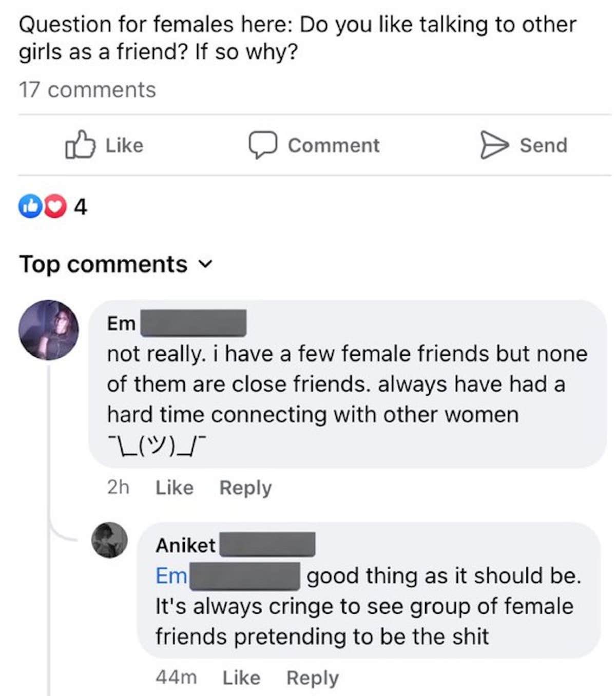Viewport: 616px width, 696px height.
Task: Click the blue Em mention in reply
Action: pyautogui.click(x=171, y=576)
